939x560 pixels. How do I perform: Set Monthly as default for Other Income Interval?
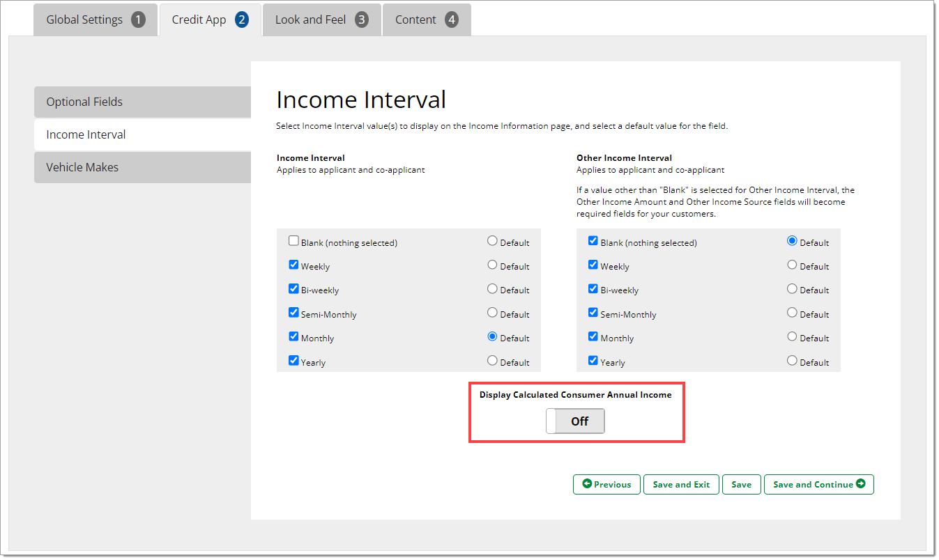tap(792, 336)
